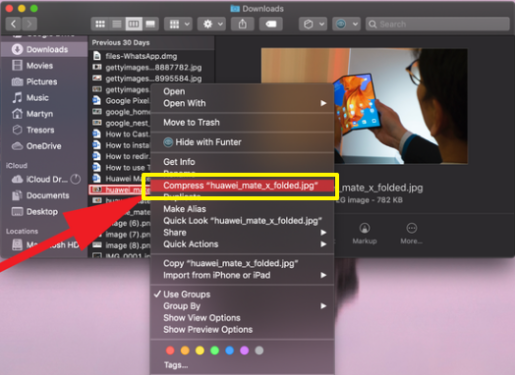Open the Action gear dropdown

tap(212, 24)
